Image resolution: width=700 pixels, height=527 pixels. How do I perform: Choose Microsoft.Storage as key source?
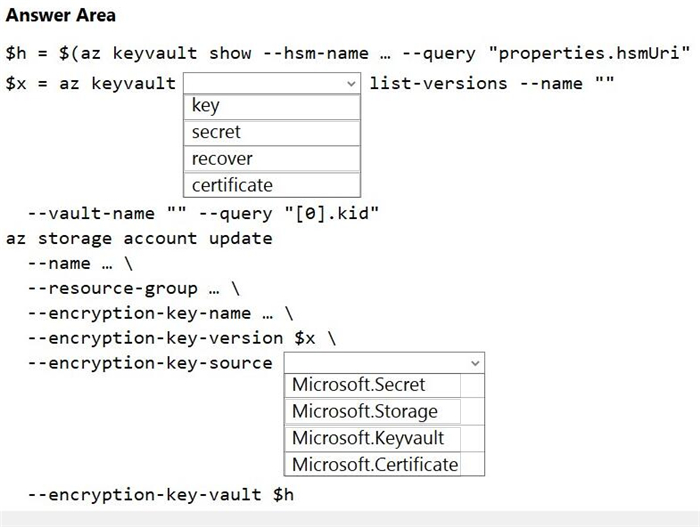coord(372,411)
